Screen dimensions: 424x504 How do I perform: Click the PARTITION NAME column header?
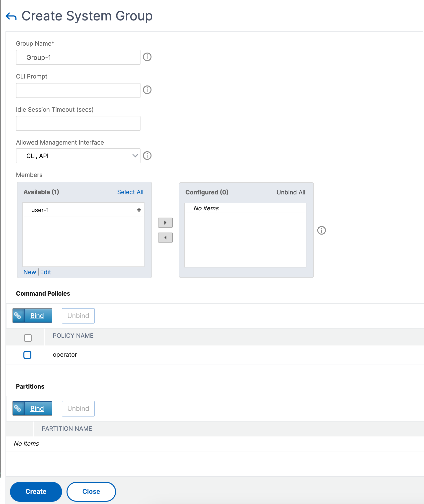(x=67, y=429)
